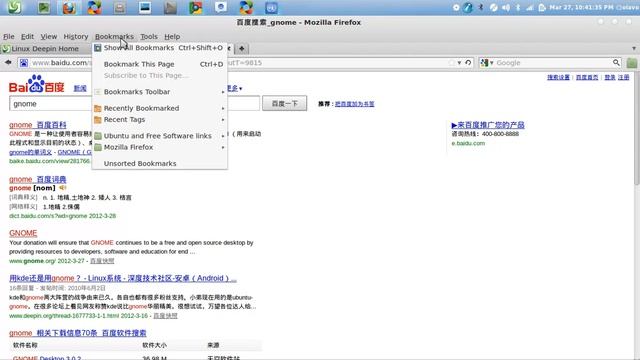Screen dimensions: 640x360
Task: Click the chat bubble icon in the panel
Action: [x=221, y=7]
